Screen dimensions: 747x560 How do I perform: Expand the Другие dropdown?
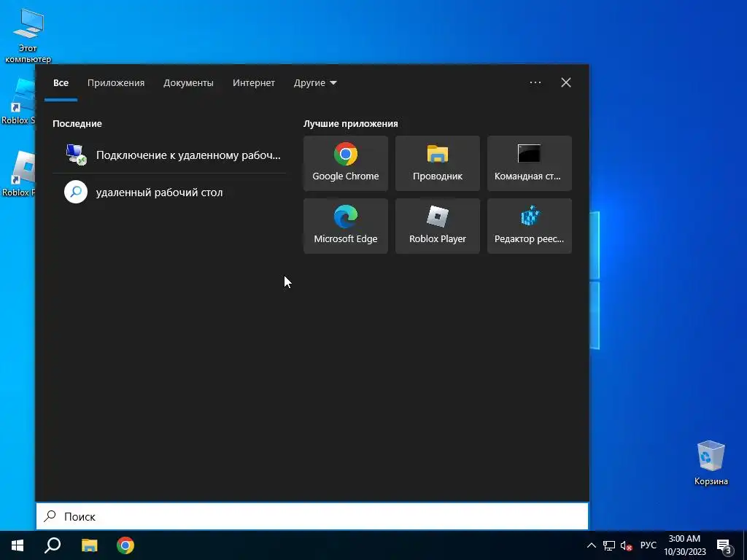coord(315,83)
